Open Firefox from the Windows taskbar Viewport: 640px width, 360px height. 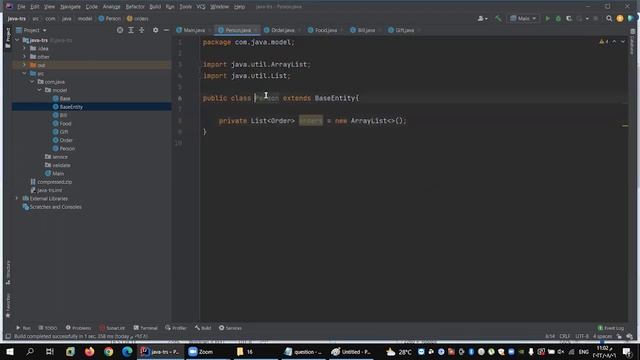coord(89,351)
